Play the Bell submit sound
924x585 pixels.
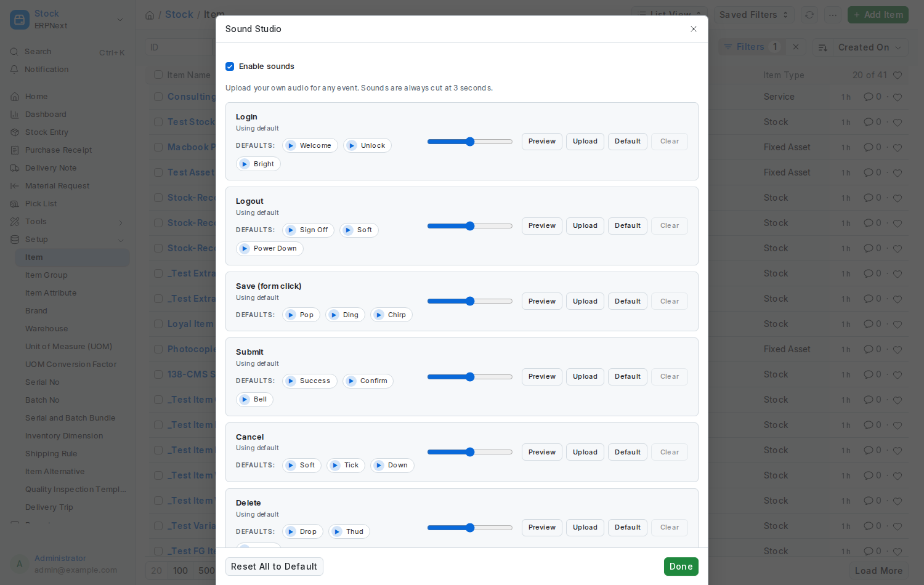pyautogui.click(x=254, y=400)
